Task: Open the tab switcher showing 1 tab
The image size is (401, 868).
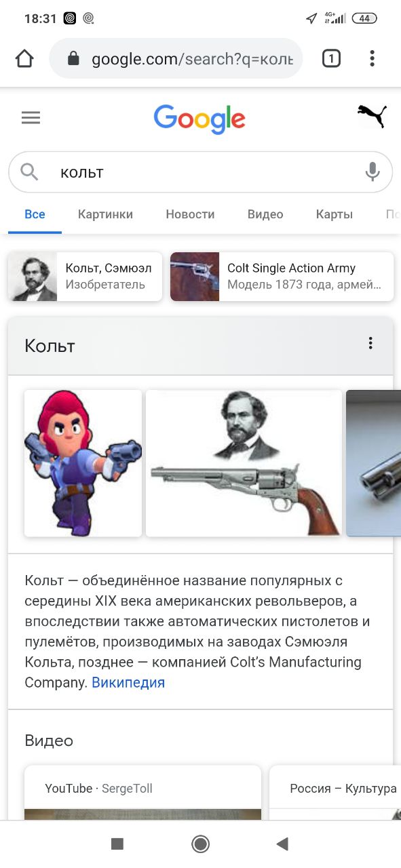Action: 330,59
